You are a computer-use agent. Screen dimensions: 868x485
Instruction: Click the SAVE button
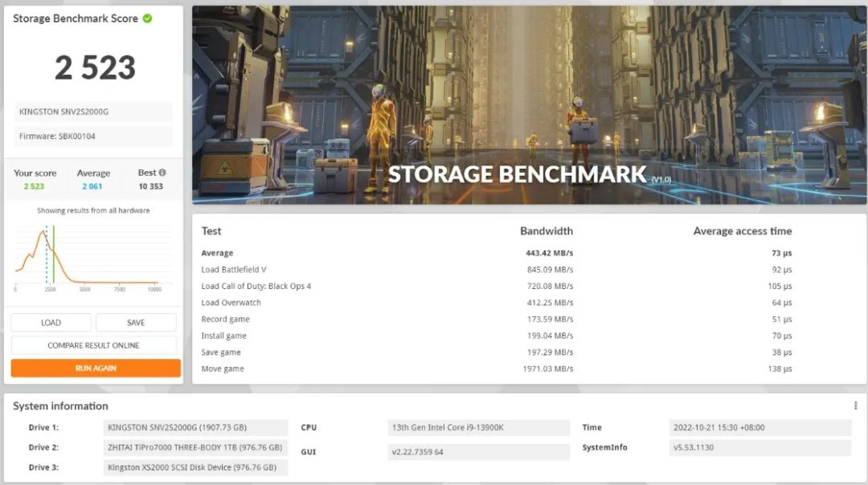point(136,322)
